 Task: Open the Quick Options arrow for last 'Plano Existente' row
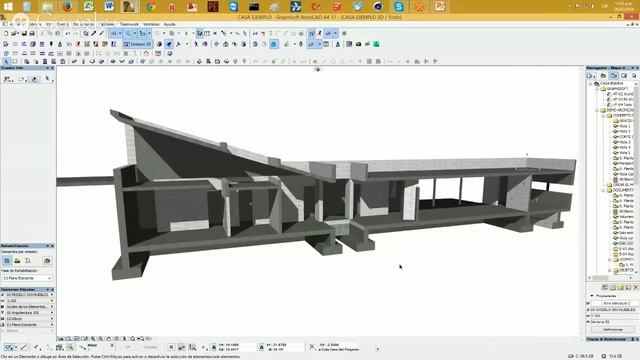click(52, 325)
